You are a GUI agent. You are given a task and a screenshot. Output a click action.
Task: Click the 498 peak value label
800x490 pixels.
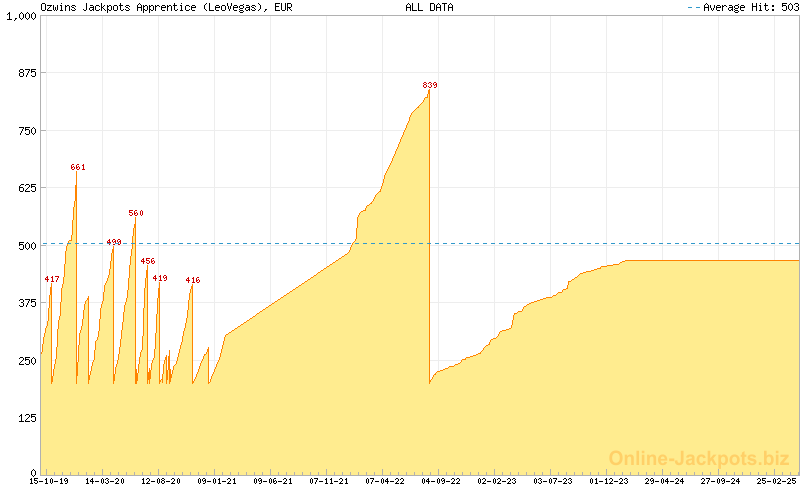[114, 242]
